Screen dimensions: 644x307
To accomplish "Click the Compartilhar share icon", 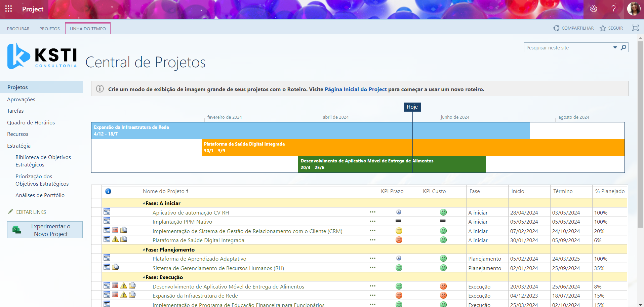I will (x=557, y=28).
